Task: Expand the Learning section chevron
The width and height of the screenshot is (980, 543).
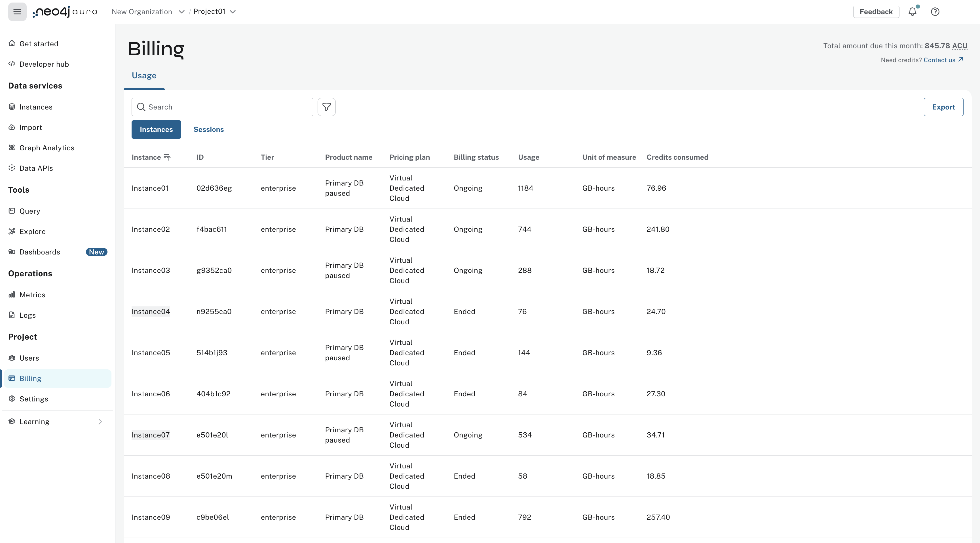Action: click(100, 422)
